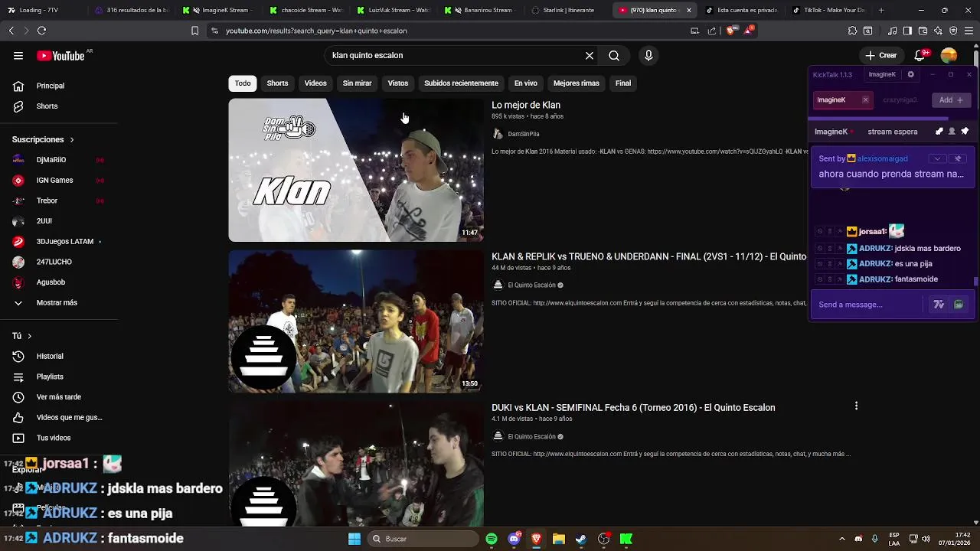Image resolution: width=980 pixels, height=551 pixels.
Task: Collapse the pinned message chevron in KickTalk
Action: tap(937, 158)
